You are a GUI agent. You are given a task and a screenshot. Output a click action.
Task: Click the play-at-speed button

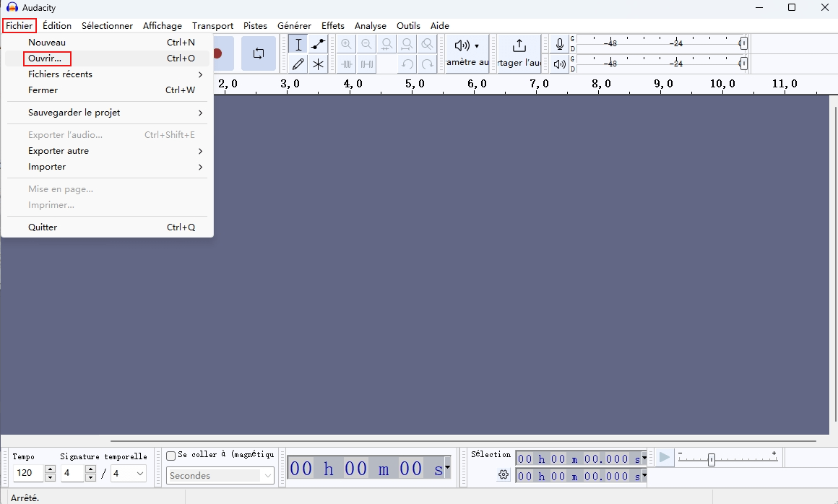[664, 457]
